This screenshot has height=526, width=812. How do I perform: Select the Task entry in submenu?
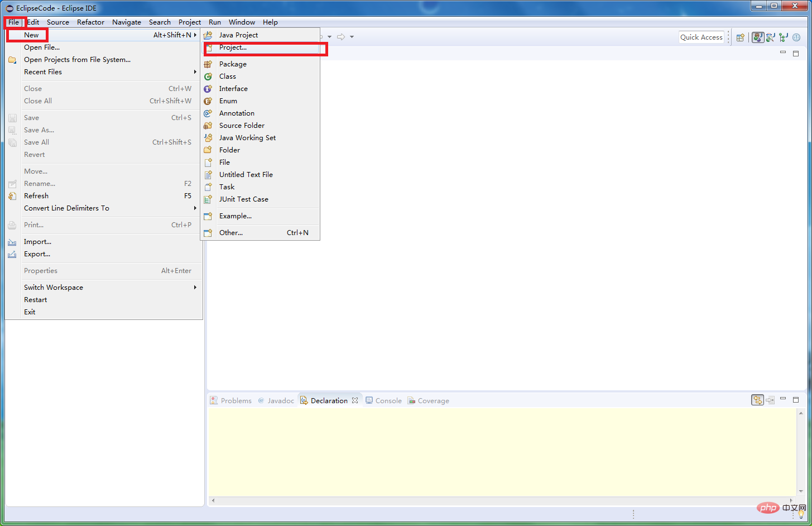pos(260,187)
